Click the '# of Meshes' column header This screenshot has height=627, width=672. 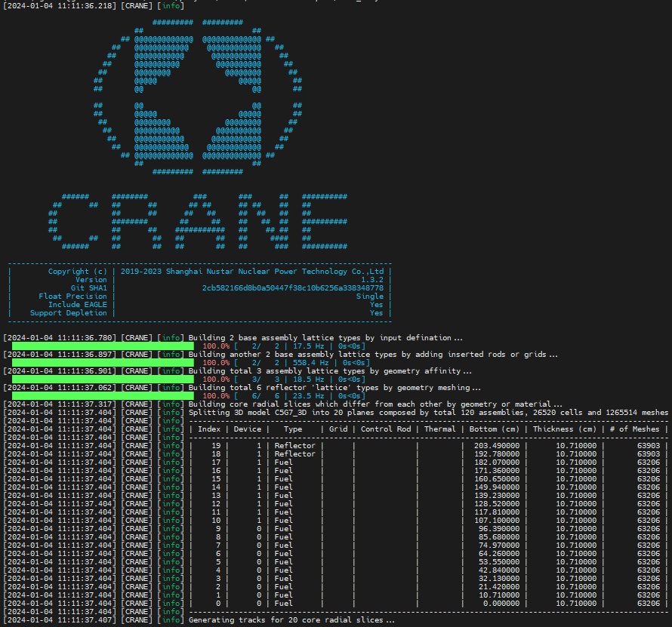tap(635, 429)
